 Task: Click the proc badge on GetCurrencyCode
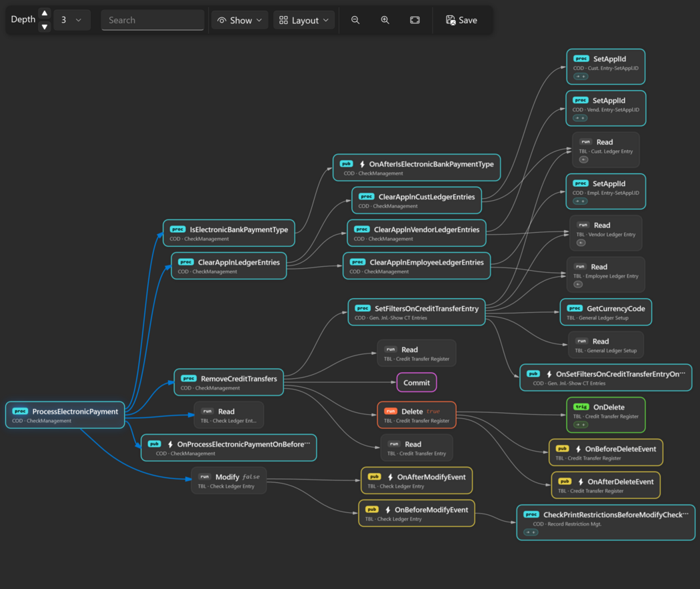click(575, 308)
